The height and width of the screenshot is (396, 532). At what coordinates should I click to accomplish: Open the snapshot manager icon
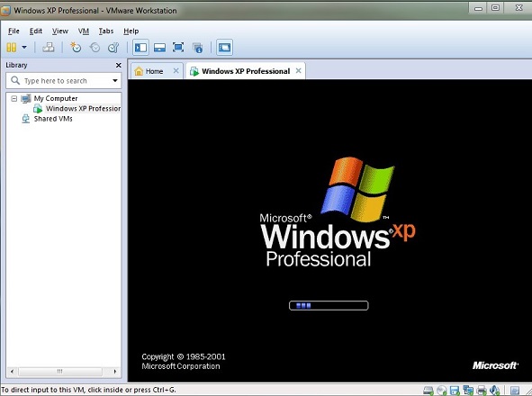(113, 47)
